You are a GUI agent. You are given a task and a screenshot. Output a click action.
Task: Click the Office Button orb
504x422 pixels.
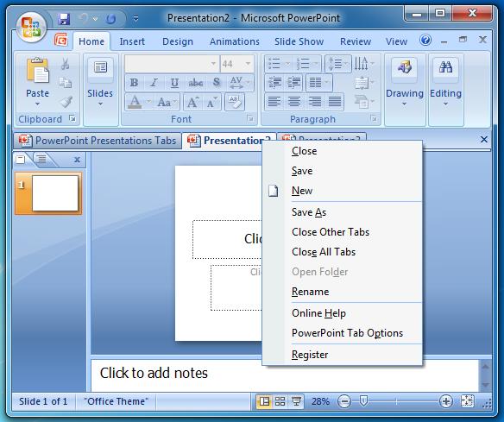click(x=31, y=27)
